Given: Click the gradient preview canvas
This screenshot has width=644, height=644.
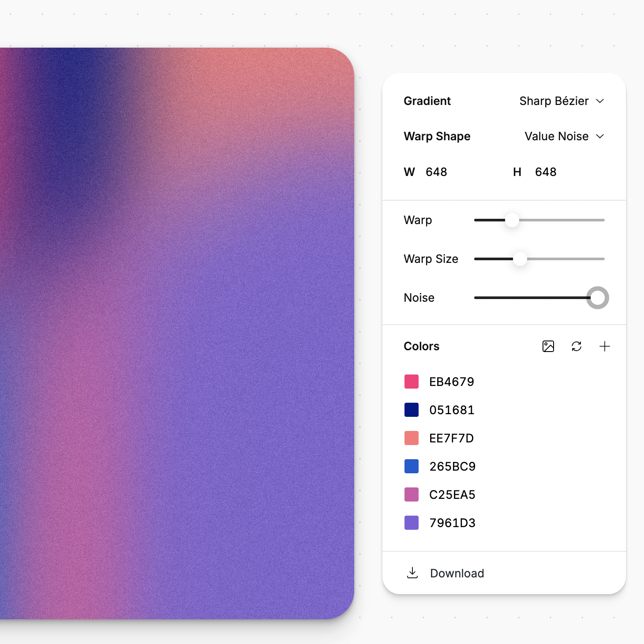Looking at the screenshot, I should (177, 333).
